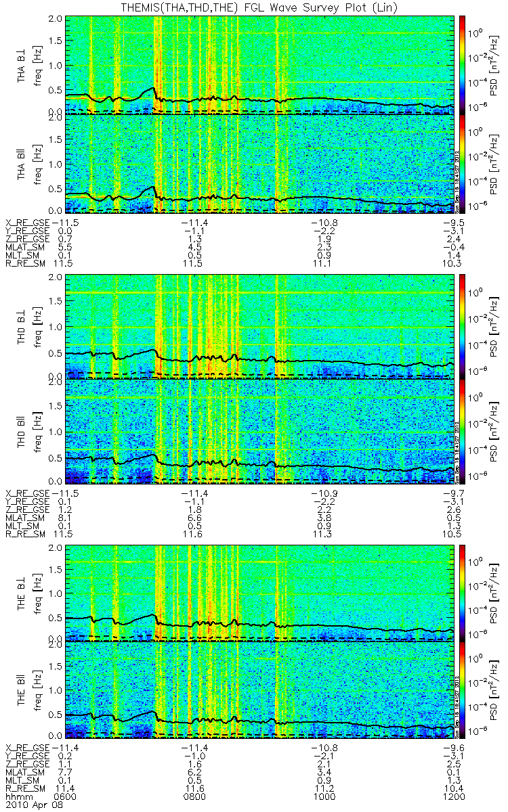Screen dimensions: 508x812
Task: Click the plot title "THEMIS(THA,THD,THE) FGL Wave Survey Plot (Lin)"
Action: [261, 7]
